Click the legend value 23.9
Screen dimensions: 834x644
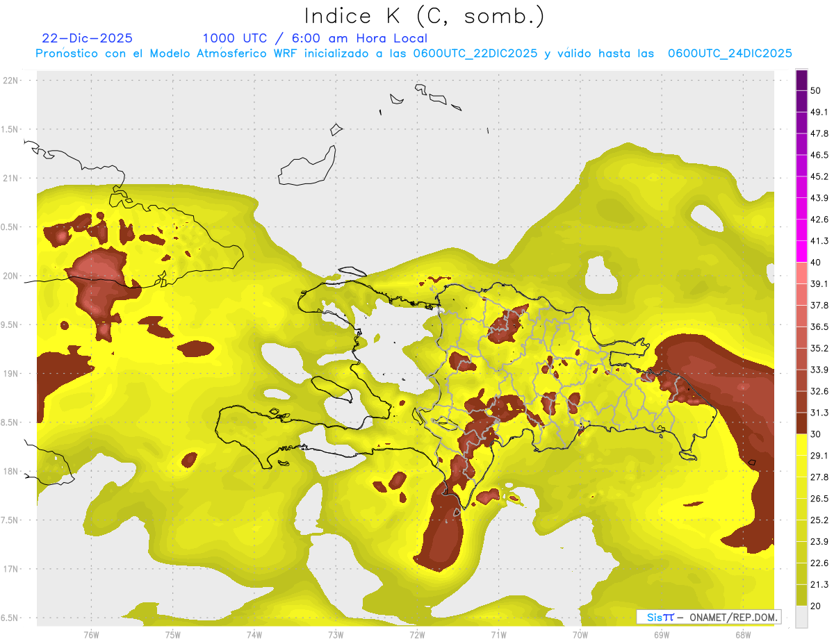tap(819, 542)
